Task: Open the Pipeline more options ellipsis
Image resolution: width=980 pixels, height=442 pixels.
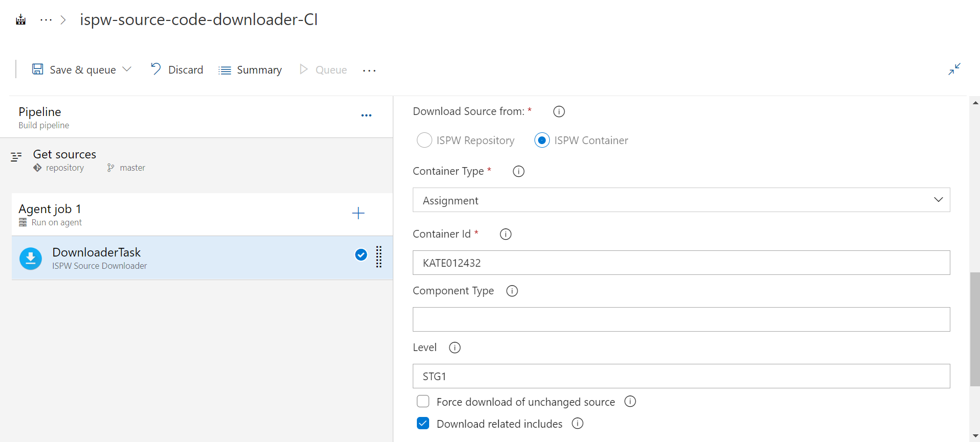Action: coord(366,115)
